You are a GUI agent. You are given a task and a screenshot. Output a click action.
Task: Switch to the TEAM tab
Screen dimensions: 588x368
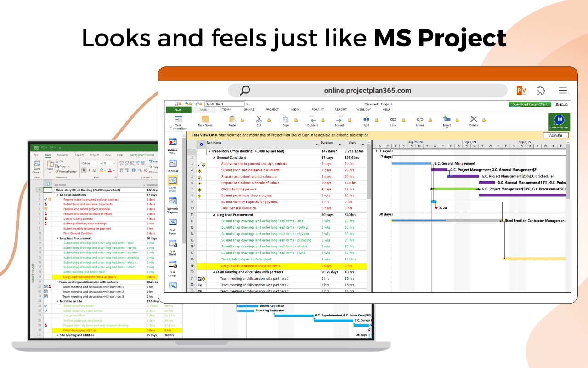coord(226,109)
